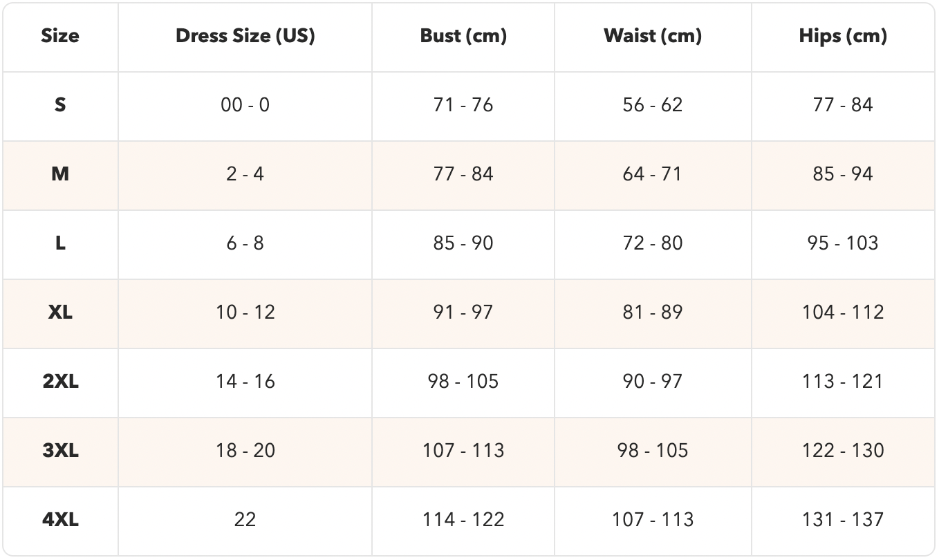The width and height of the screenshot is (939, 560).
Task: Click the waist 72 - 80 cell
Action: click(x=652, y=243)
